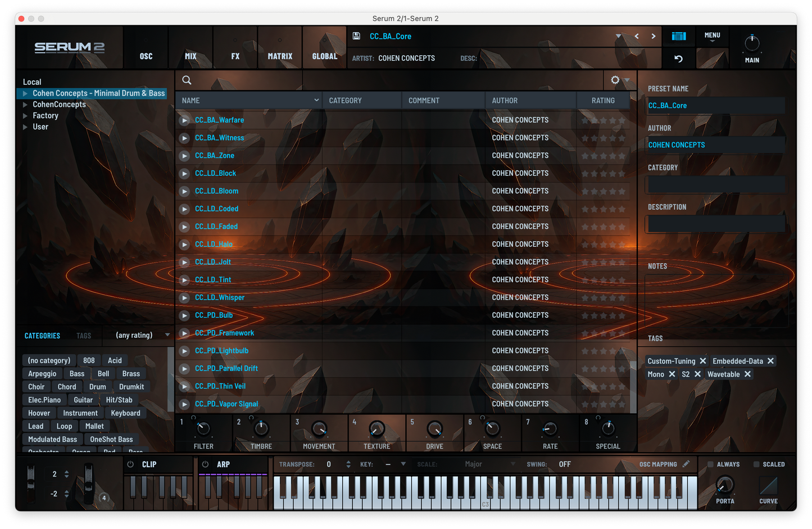Edit OSC Mapping via the pencil icon
Screen dimensions: 812x529
(x=686, y=464)
